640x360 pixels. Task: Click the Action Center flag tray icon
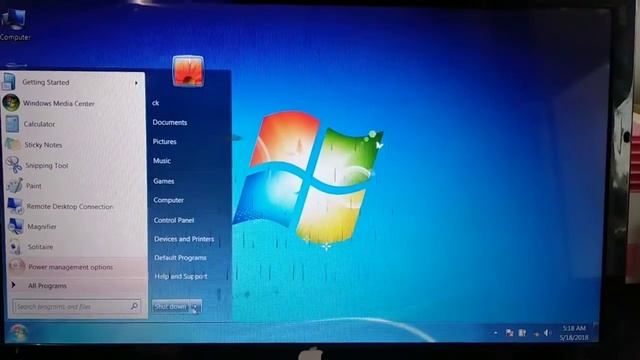pyautogui.click(x=509, y=333)
